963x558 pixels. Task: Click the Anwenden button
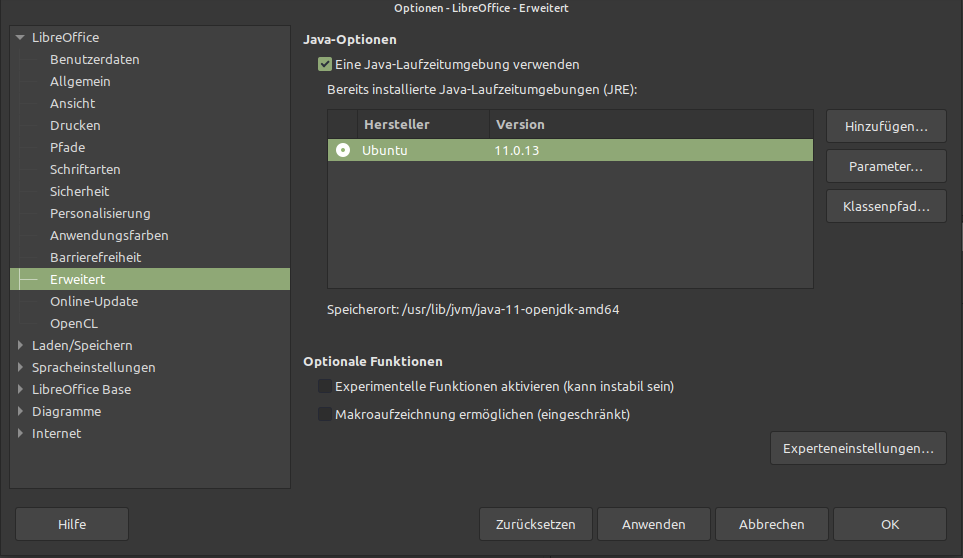click(653, 524)
